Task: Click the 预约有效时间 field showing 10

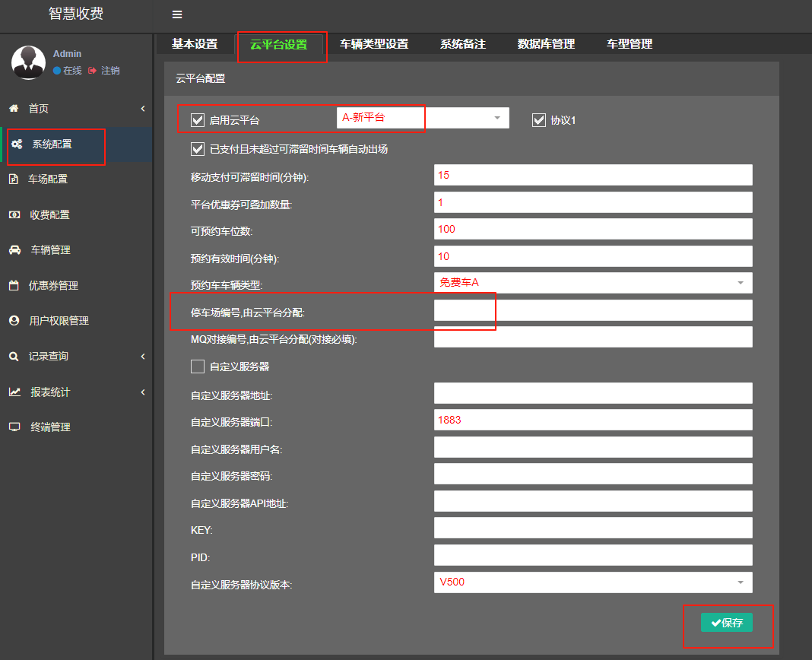Action: [593, 256]
